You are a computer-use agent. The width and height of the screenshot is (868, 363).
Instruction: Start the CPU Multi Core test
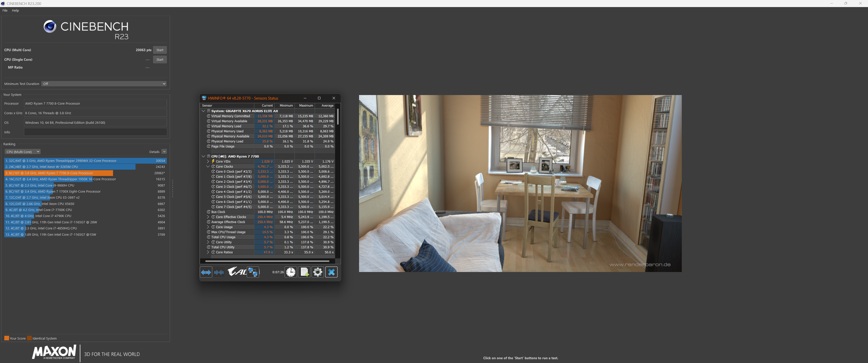160,50
